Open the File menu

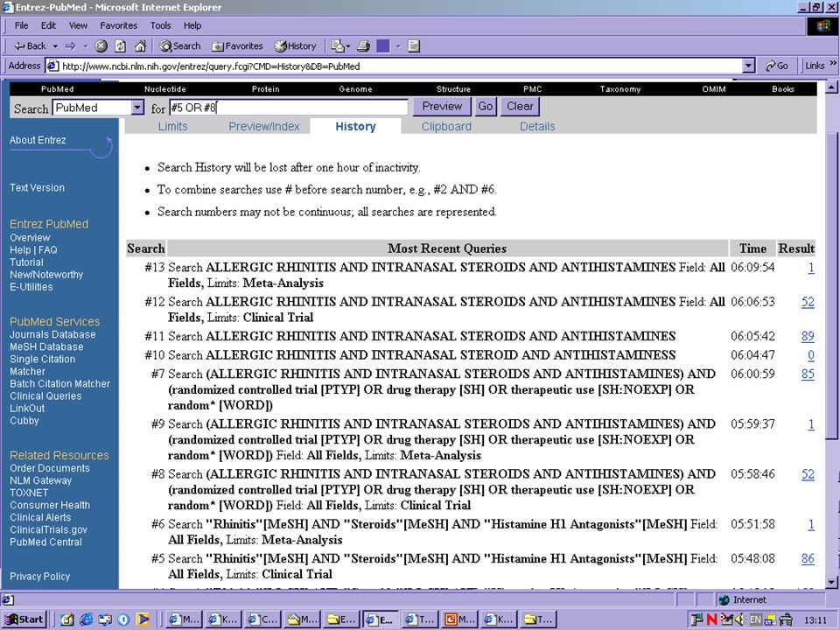tap(21, 25)
